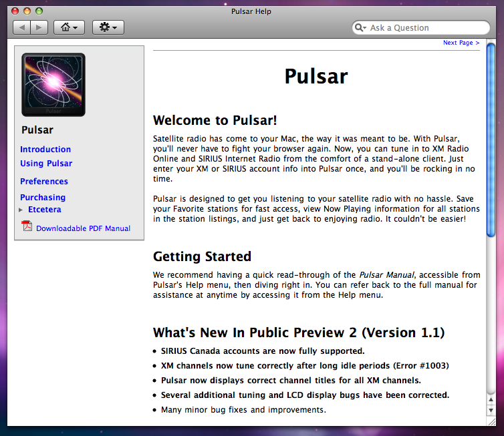Click the Pulsar Manual italic text
504x436 pixels.
coord(386,275)
